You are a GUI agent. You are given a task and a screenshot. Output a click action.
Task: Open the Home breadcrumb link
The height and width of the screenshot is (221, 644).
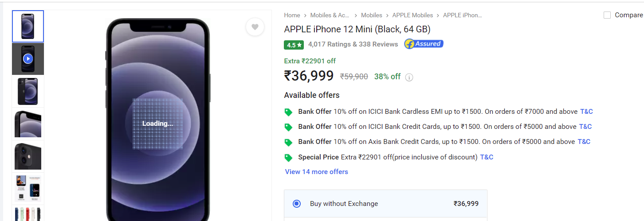pyautogui.click(x=292, y=15)
